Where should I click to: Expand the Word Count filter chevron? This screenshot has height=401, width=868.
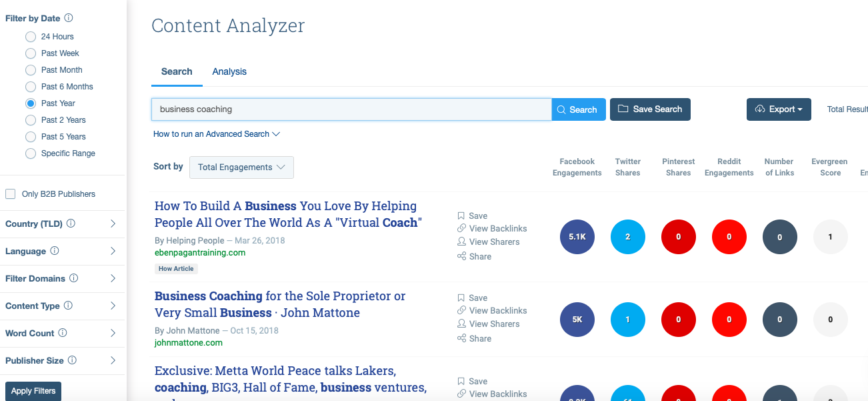(x=113, y=333)
